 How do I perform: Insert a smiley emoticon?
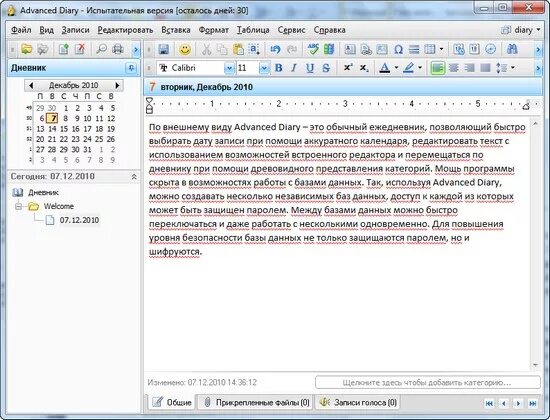click(x=185, y=49)
